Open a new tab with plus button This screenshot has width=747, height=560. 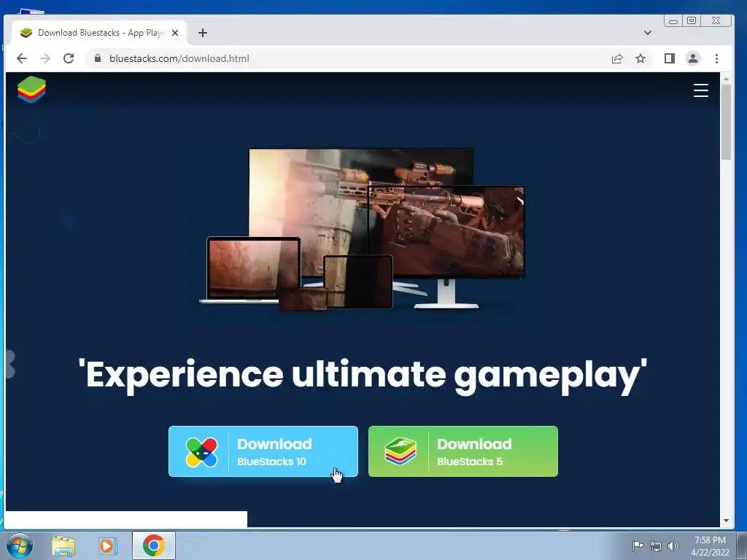(203, 33)
